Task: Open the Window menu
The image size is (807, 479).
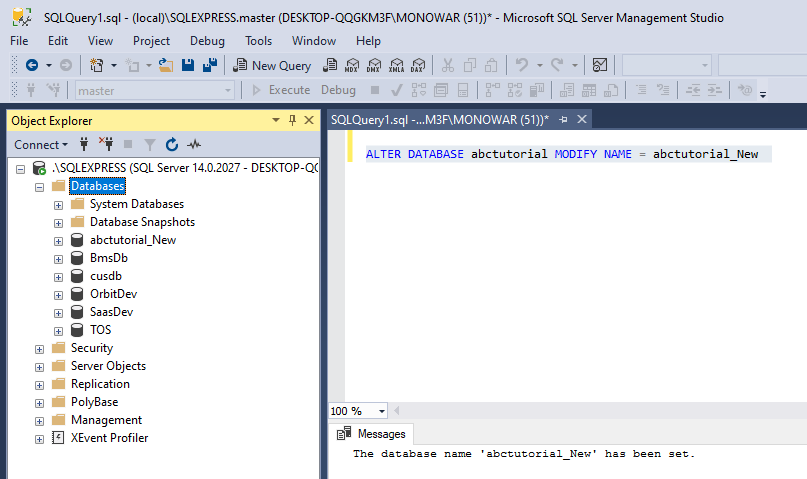Action: 314,41
